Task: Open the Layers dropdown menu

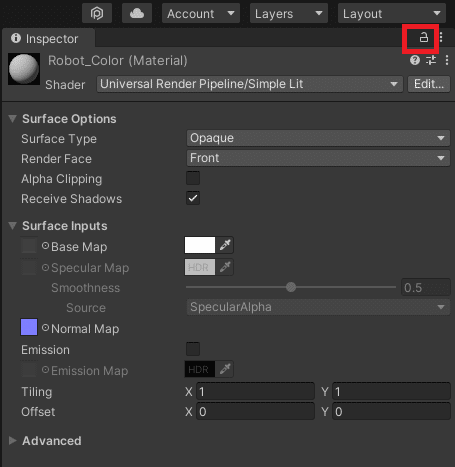Action: pyautogui.click(x=289, y=13)
